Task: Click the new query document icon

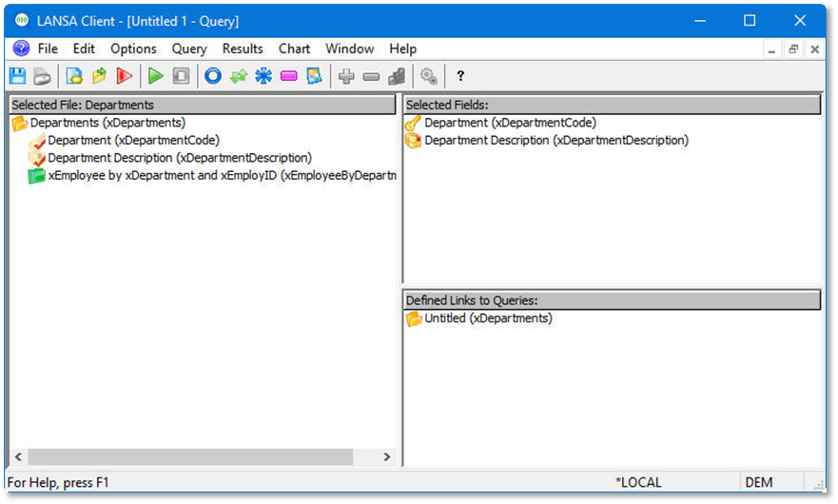Action: [74, 76]
